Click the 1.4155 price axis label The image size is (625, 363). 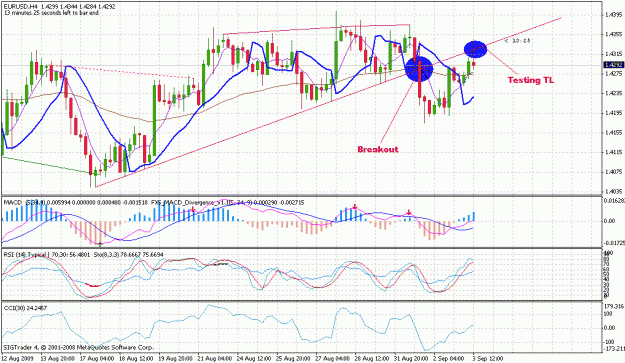613,132
